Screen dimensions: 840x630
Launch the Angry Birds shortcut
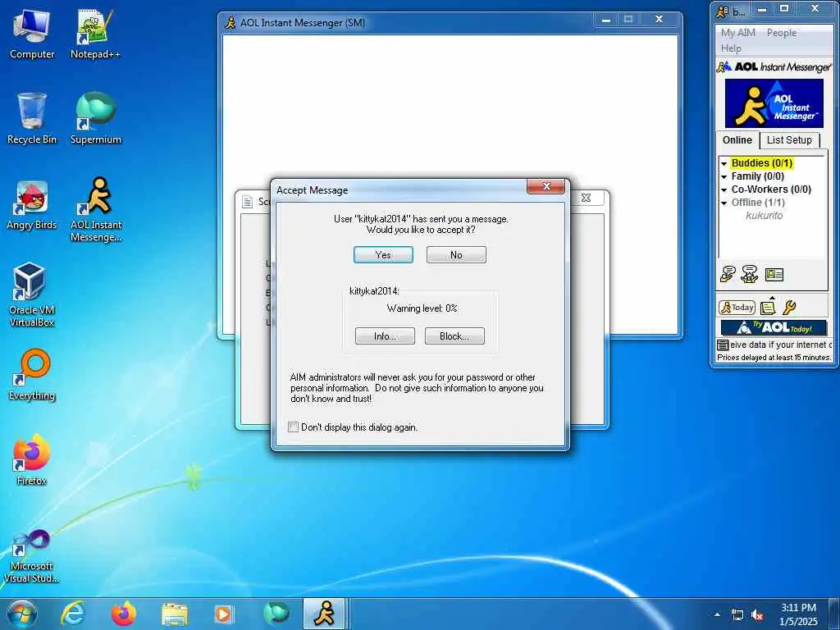[x=32, y=205]
